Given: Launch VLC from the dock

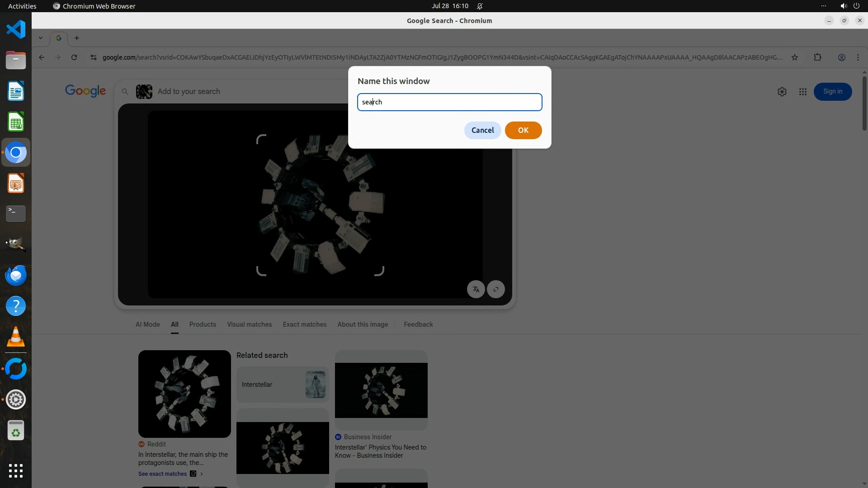Looking at the screenshot, I should coord(16,337).
